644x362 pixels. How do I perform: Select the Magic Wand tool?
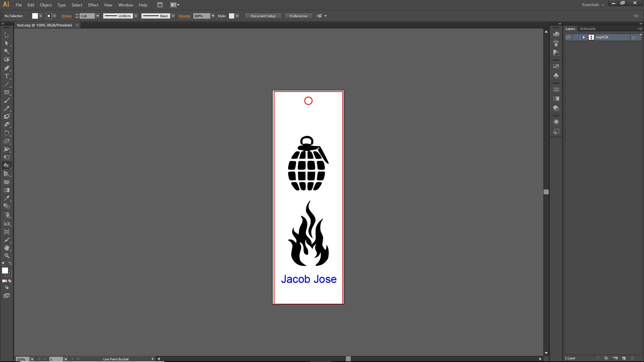6,51
